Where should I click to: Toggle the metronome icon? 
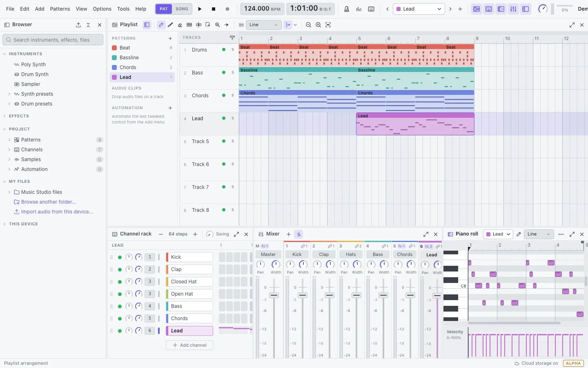(347, 9)
